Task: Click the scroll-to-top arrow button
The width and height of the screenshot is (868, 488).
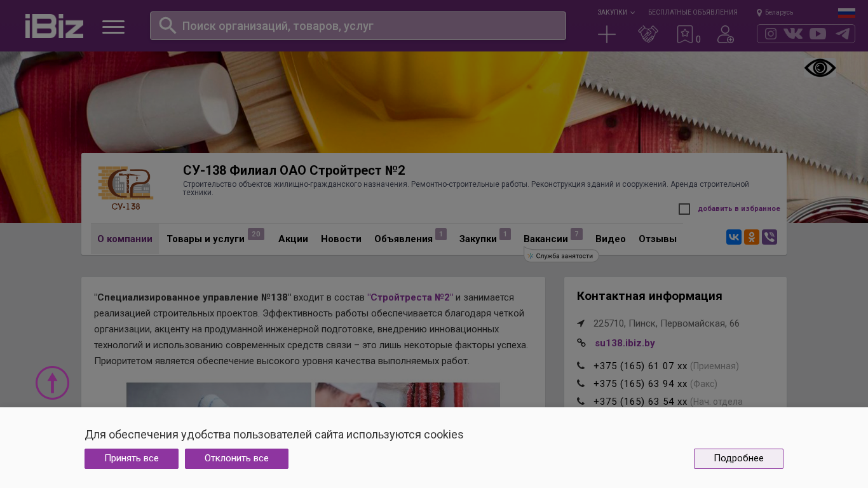Action: click(x=52, y=383)
